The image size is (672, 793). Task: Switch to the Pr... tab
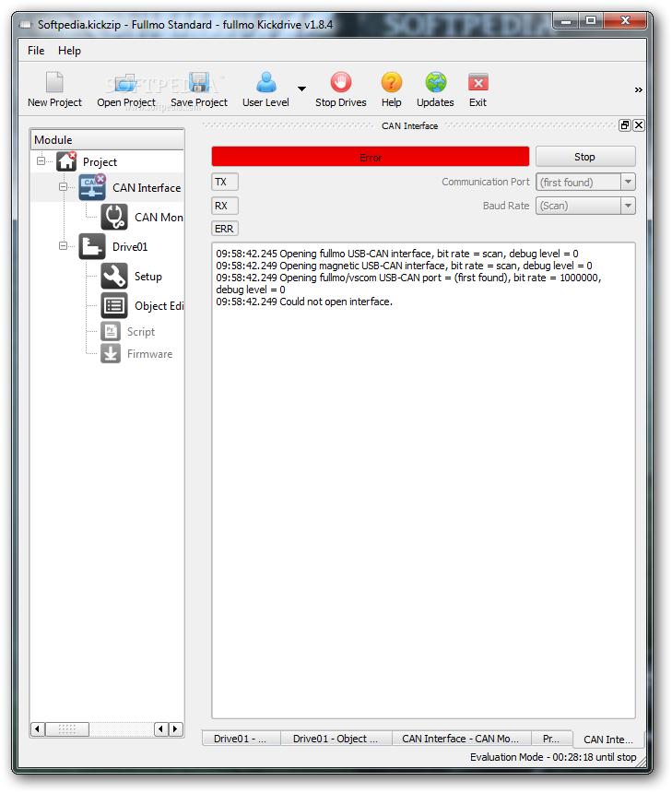point(551,739)
